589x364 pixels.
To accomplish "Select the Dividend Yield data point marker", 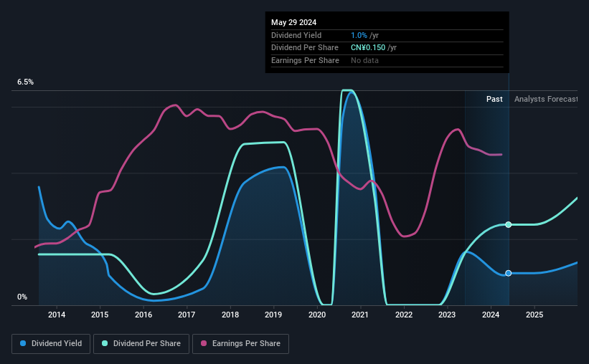I will (x=508, y=273).
